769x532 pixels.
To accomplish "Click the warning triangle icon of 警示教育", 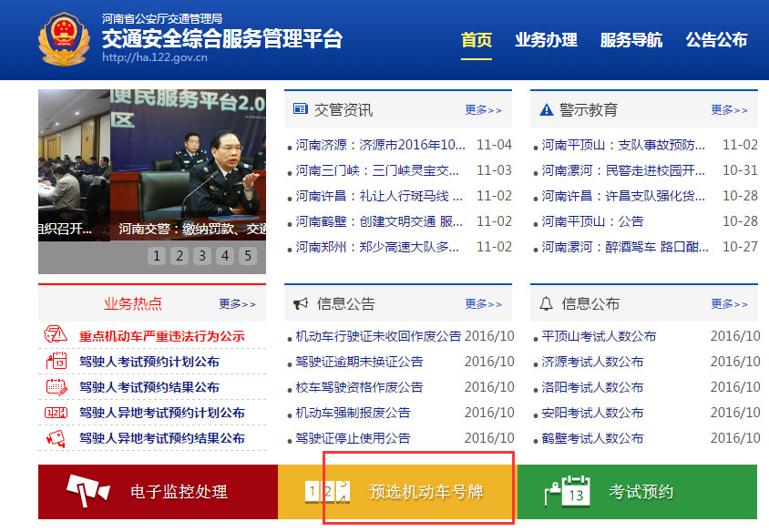I will (547, 108).
